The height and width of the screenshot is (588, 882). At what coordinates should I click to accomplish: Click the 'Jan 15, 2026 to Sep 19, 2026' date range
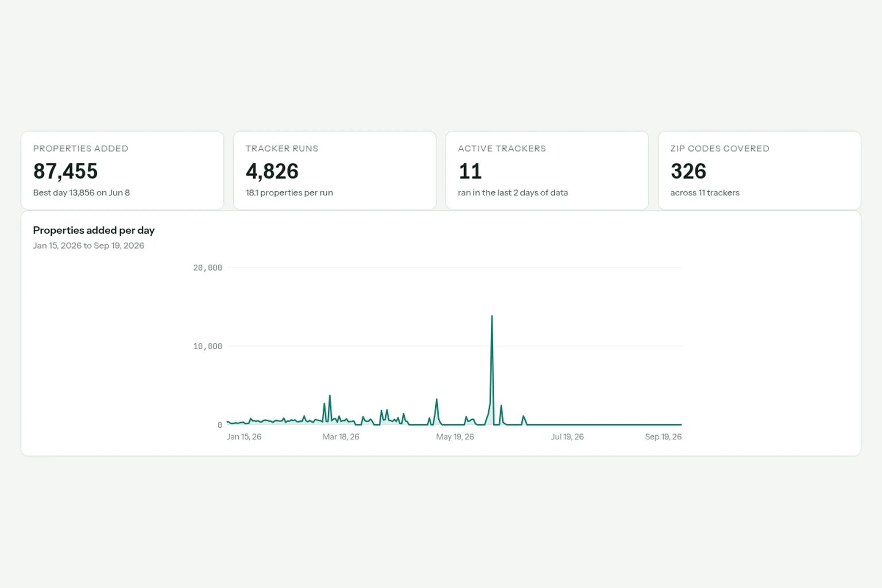(x=88, y=245)
